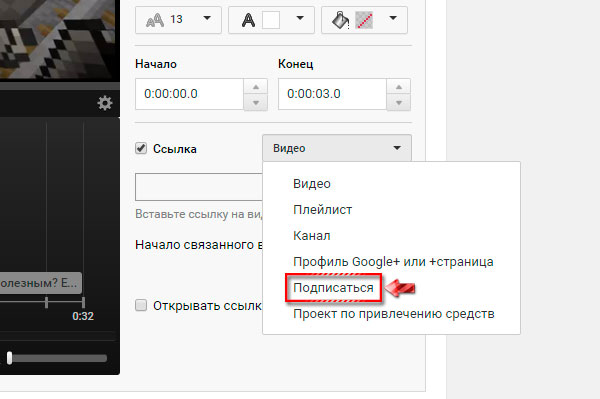Increase the Начало start time

click(256, 87)
